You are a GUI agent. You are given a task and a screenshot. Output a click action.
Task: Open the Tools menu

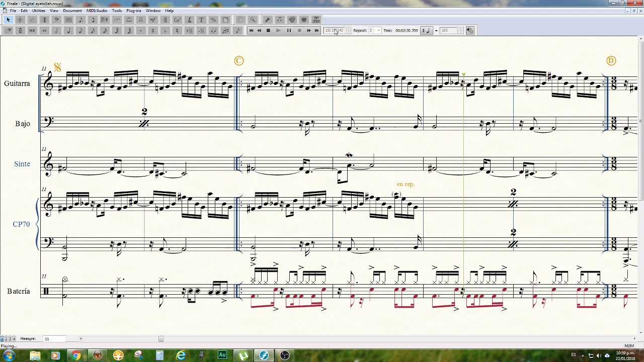pos(117,11)
